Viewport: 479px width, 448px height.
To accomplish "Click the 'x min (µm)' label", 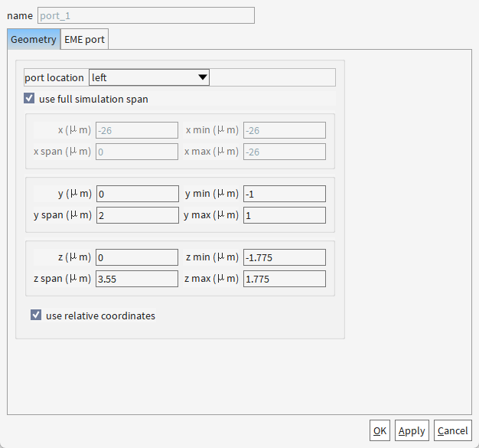I will tap(212, 130).
